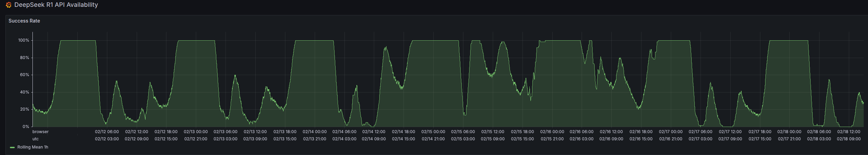Click the 02/17 00:00 browser time tick
868x155 pixels.
coord(671,132)
